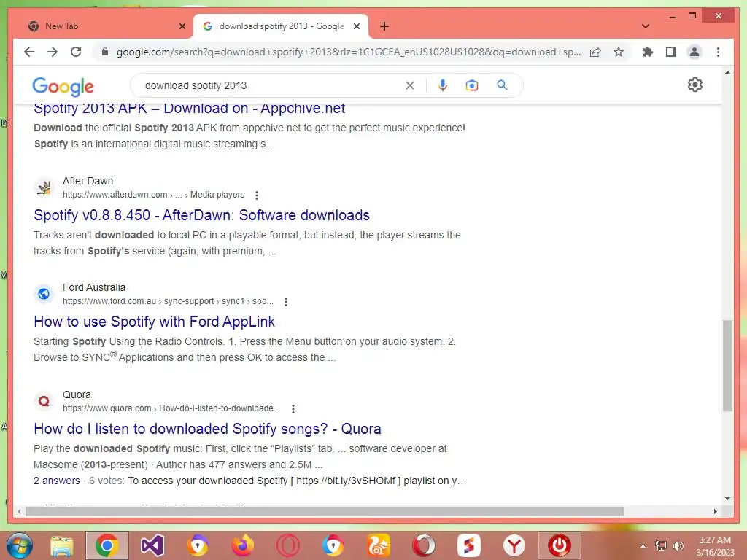Click the address bar URL
The width and height of the screenshot is (747, 560).
348,52
